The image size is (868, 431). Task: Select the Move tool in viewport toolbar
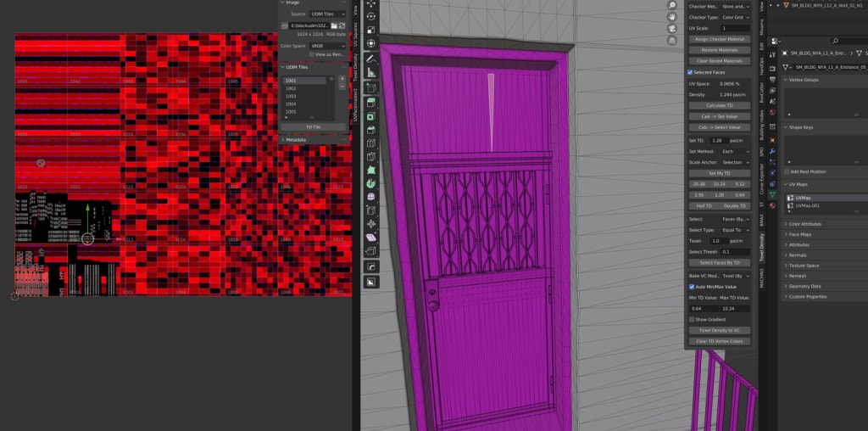point(371,4)
